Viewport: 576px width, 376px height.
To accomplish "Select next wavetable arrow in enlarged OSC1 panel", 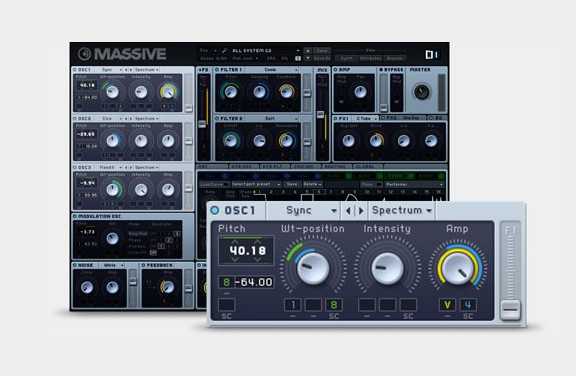I will (361, 210).
